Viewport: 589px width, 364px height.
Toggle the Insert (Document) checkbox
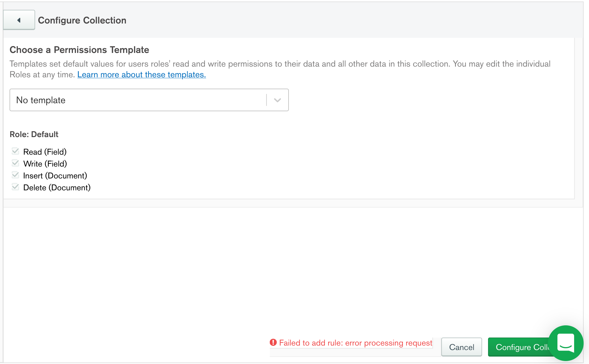click(15, 175)
